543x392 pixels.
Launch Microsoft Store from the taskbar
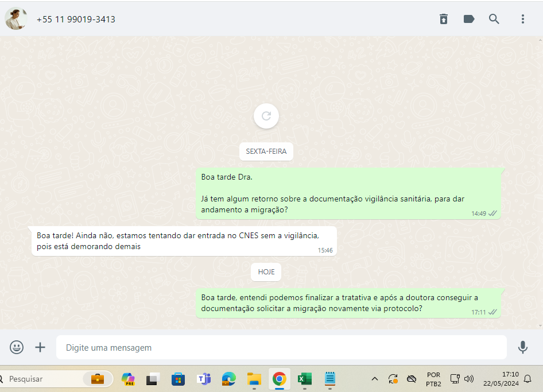click(x=178, y=379)
